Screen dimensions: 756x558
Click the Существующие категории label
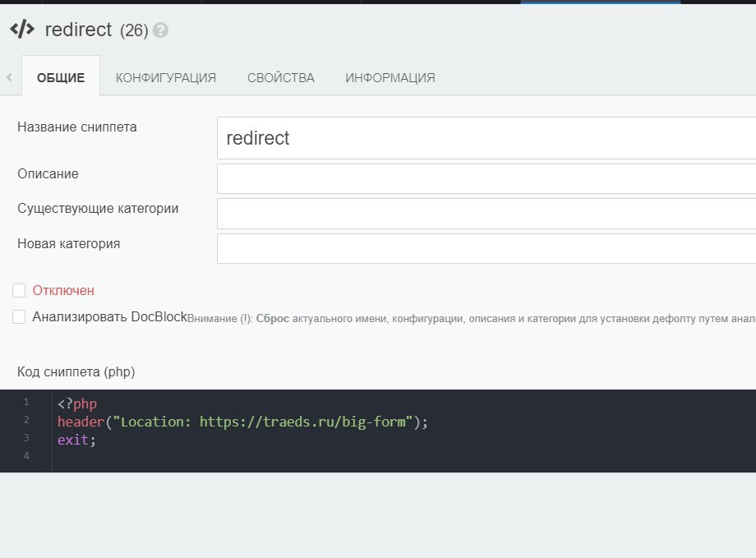pyautogui.click(x=98, y=209)
